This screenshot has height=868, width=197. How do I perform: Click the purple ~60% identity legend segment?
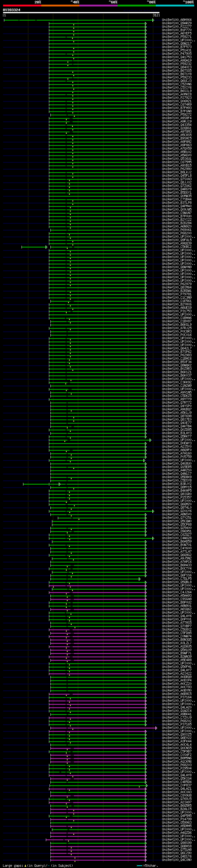[99, 6]
